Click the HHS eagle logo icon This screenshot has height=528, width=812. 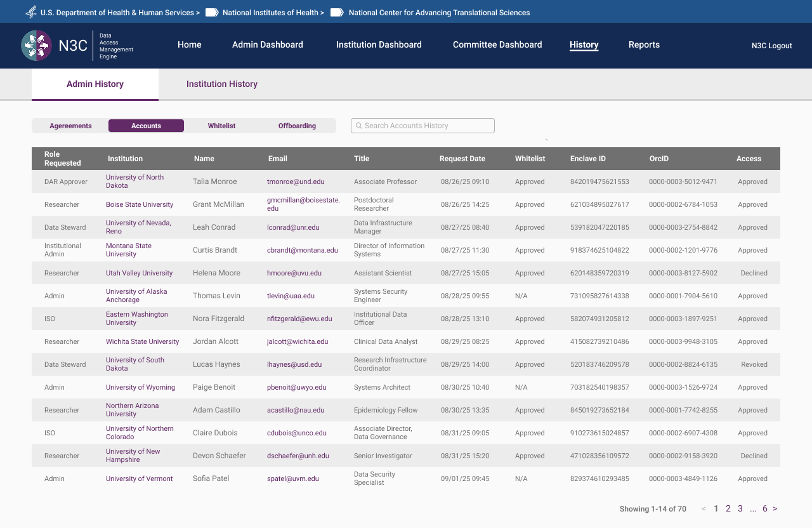click(31, 12)
